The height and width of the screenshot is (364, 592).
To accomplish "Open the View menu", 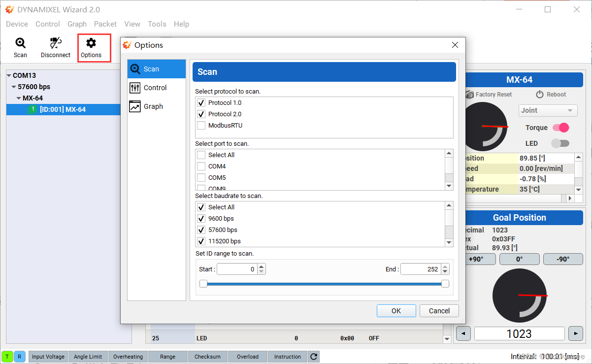I will click(132, 24).
